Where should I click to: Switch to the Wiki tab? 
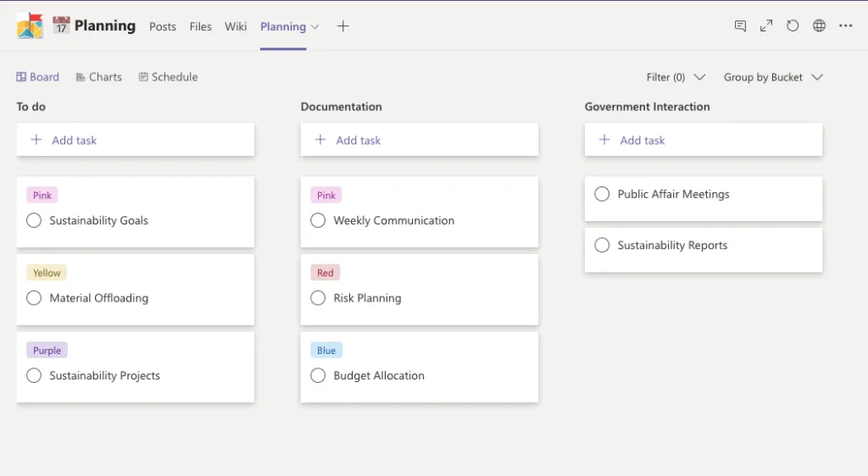tap(236, 26)
